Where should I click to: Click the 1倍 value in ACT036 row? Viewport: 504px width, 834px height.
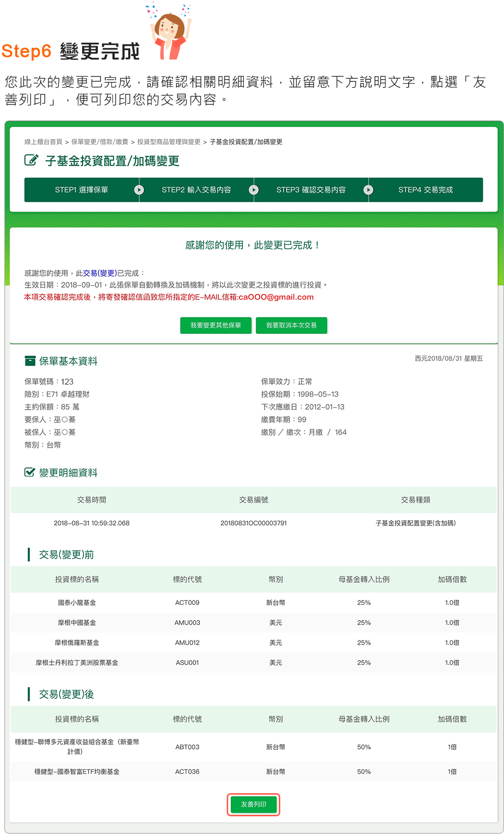452,772
